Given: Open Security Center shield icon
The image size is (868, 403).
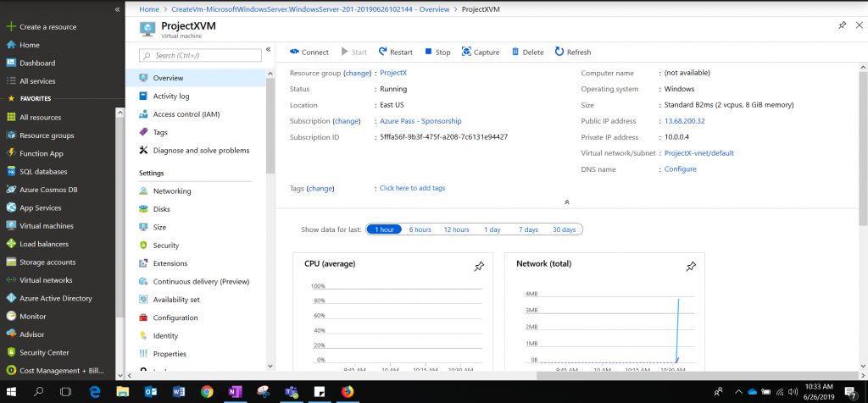Looking at the screenshot, I should click(x=10, y=352).
